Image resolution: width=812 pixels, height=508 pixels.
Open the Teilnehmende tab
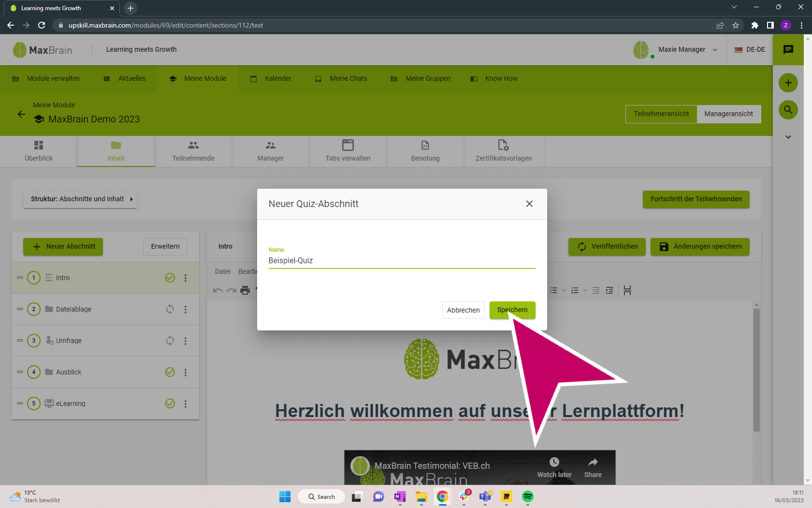pos(193,151)
